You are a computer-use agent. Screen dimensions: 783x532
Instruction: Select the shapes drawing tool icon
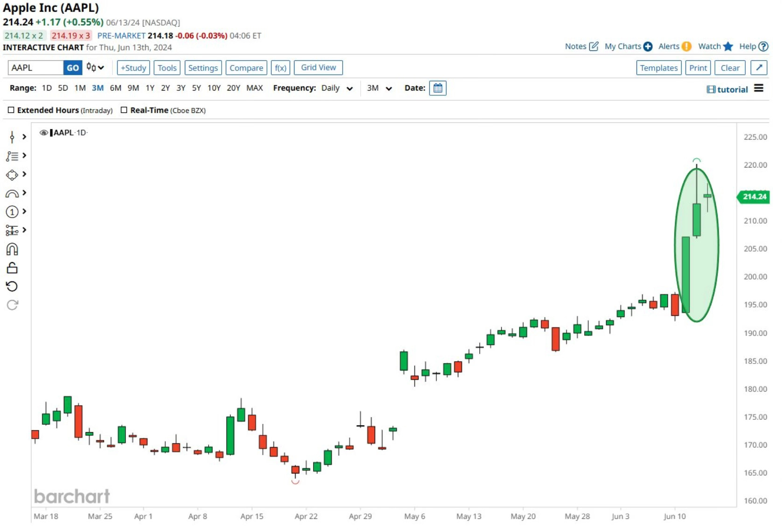tap(12, 175)
